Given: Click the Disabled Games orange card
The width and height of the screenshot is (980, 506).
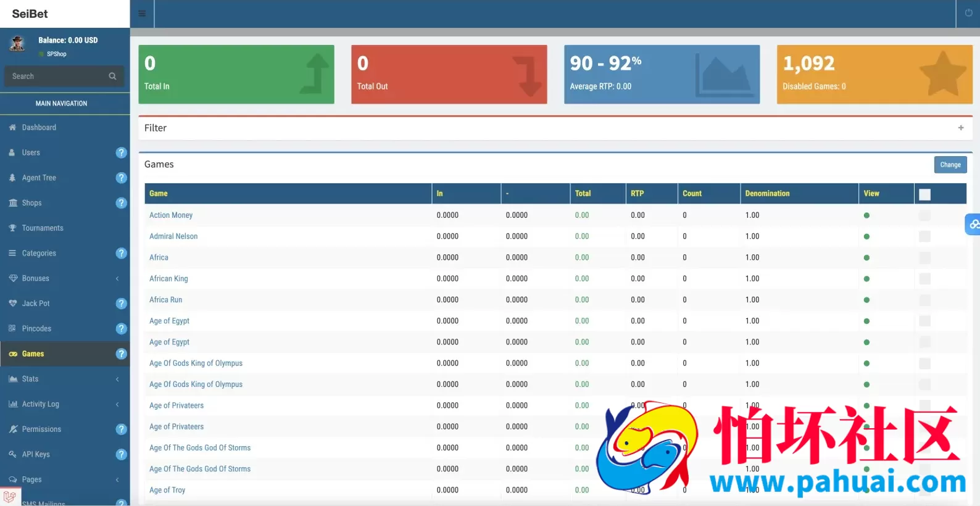Looking at the screenshot, I should 874,74.
